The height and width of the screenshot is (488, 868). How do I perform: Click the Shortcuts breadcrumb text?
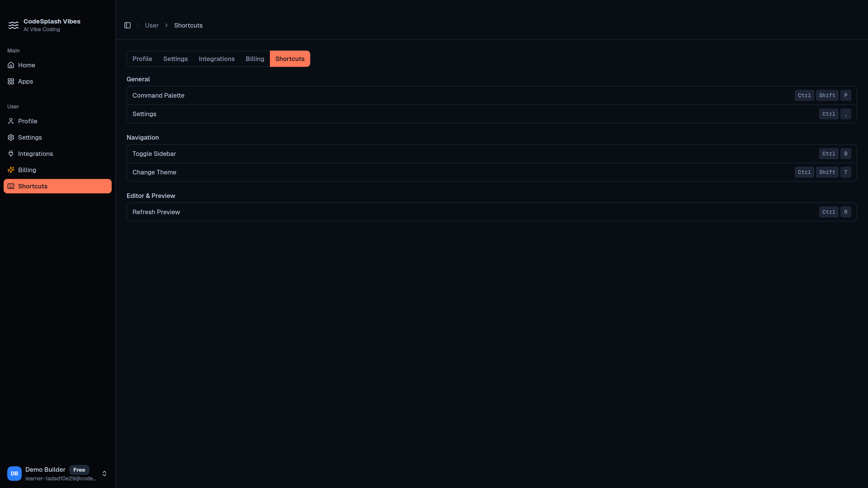(x=188, y=25)
